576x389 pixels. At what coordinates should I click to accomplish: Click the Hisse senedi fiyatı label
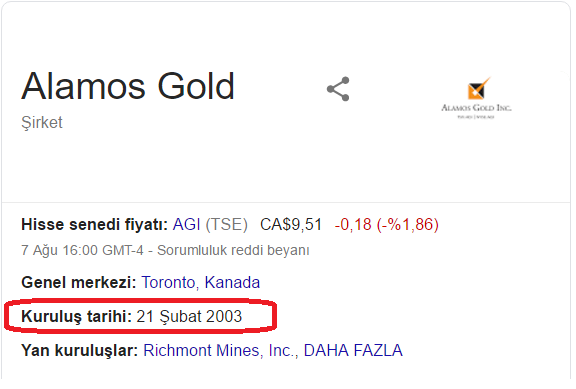coord(94,224)
